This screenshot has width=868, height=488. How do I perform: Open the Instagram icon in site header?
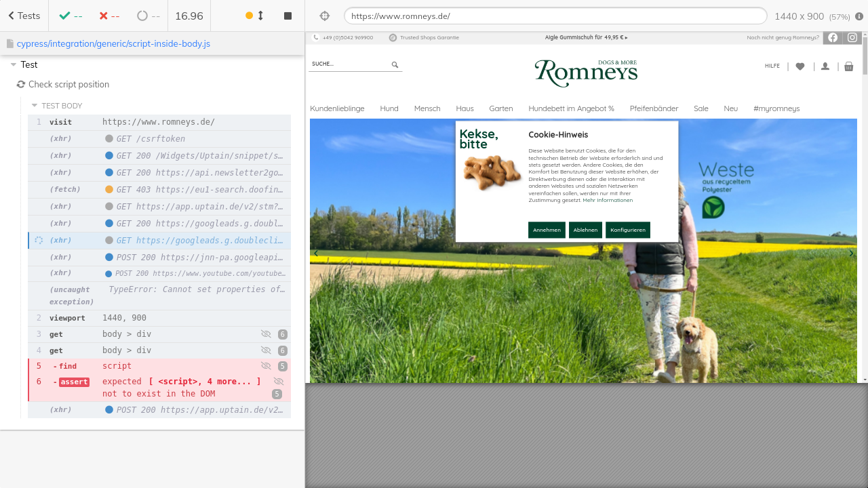coord(852,38)
